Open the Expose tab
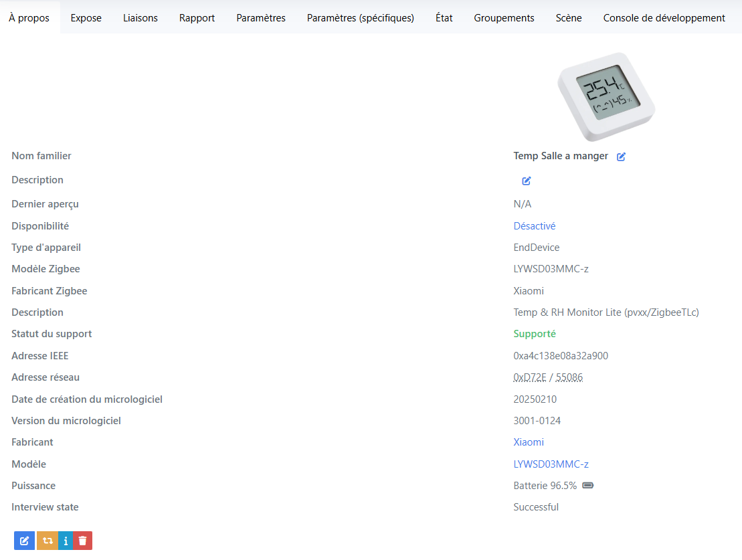The width and height of the screenshot is (742, 560). [x=86, y=18]
